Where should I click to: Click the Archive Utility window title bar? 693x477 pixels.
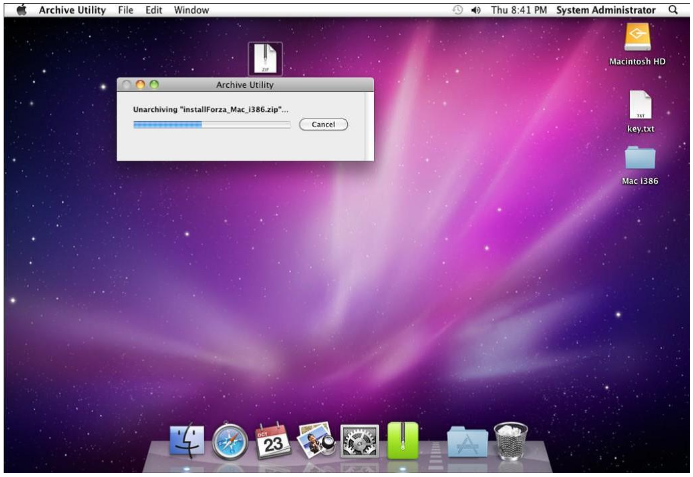[x=245, y=84]
